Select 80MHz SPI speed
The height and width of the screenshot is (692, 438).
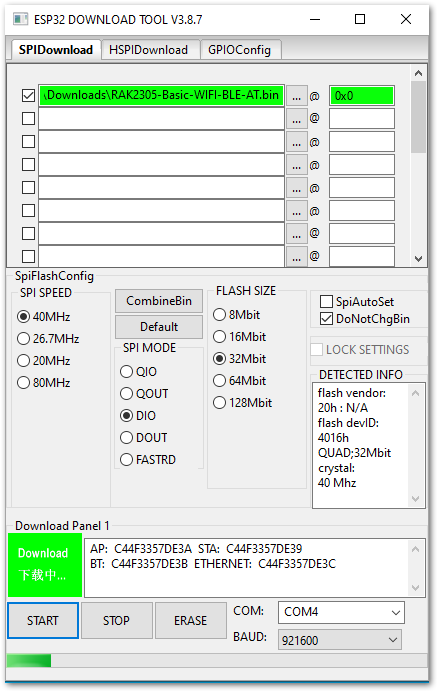click(23, 383)
